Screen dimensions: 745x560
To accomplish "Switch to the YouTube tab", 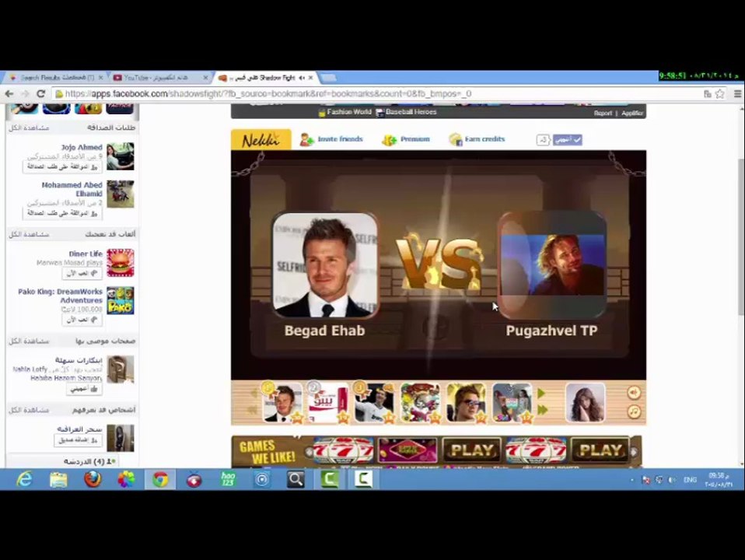I will (160, 77).
